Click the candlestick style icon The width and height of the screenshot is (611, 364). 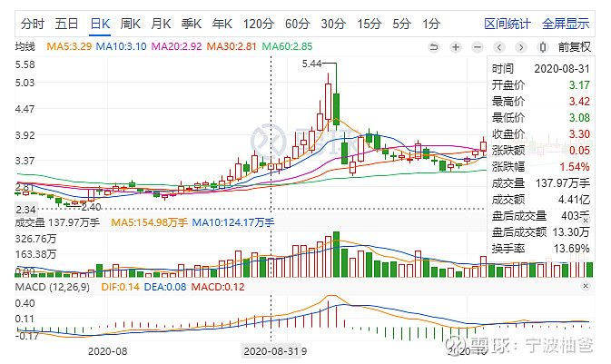[x=542, y=47]
